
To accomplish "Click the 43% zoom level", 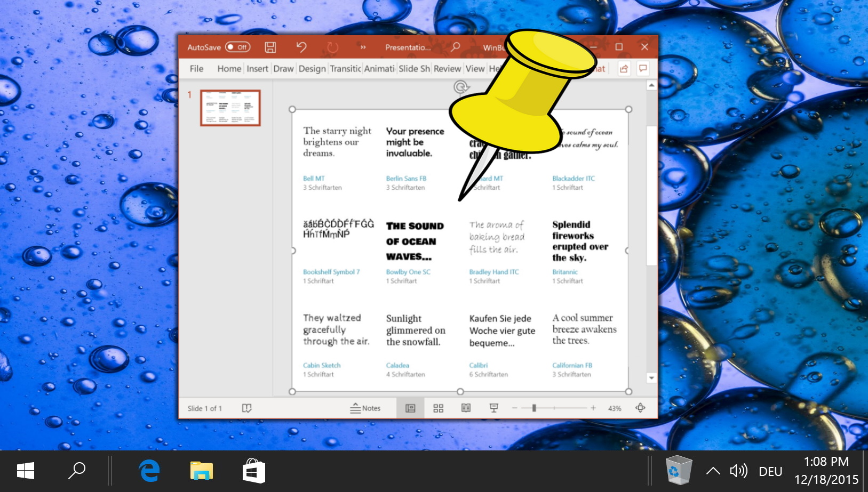I will [615, 408].
